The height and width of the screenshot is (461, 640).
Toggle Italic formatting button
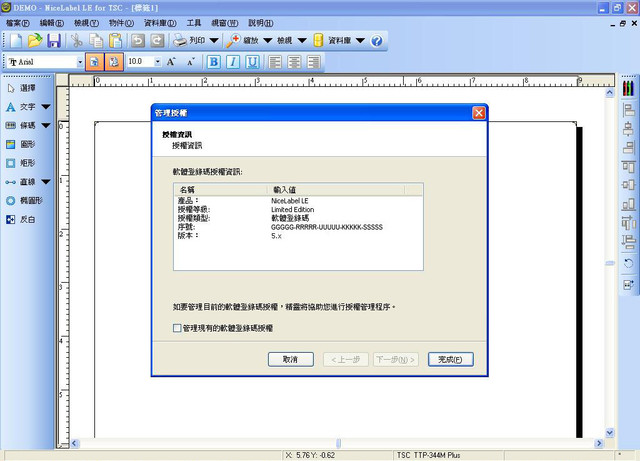(233, 62)
